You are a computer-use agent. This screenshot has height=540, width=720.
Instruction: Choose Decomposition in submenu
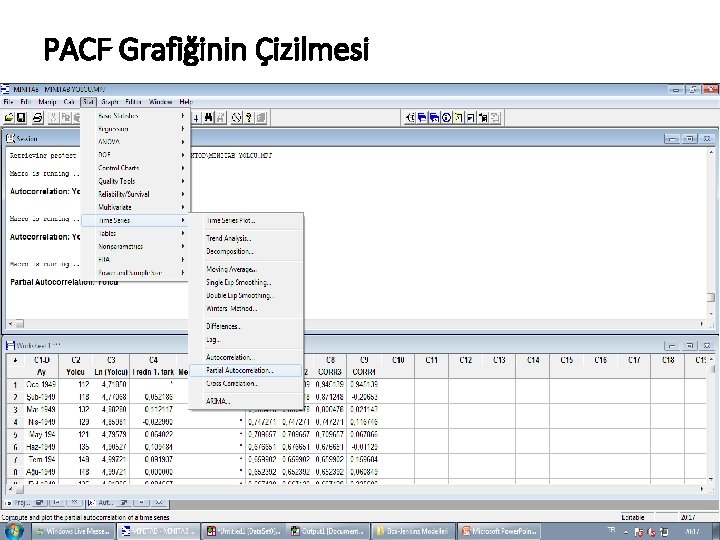tap(246, 251)
